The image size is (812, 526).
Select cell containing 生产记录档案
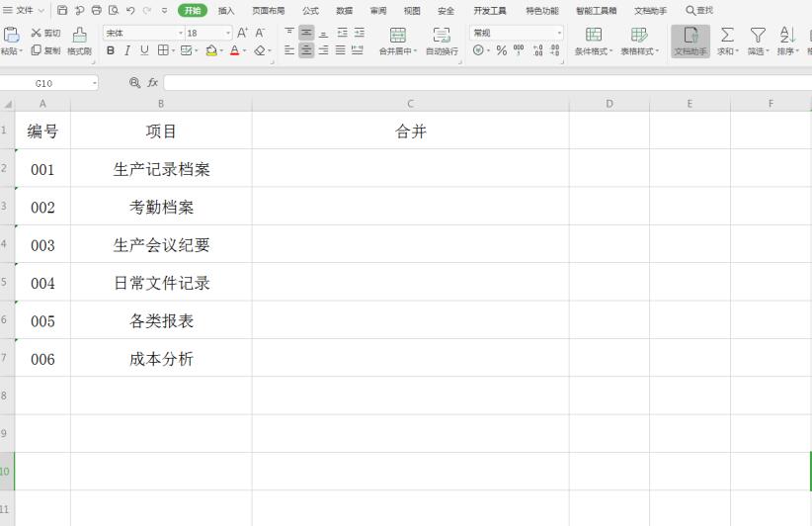pyautogui.click(x=161, y=168)
